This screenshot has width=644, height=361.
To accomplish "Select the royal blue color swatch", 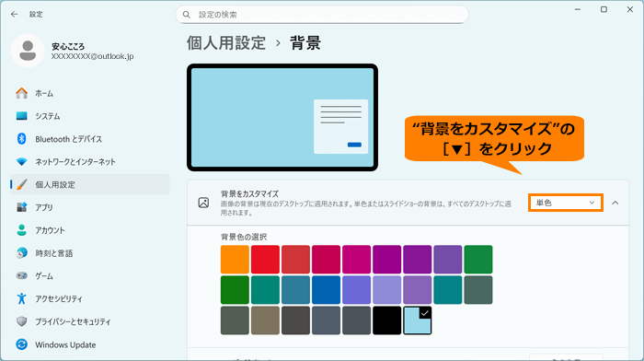I will click(326, 290).
